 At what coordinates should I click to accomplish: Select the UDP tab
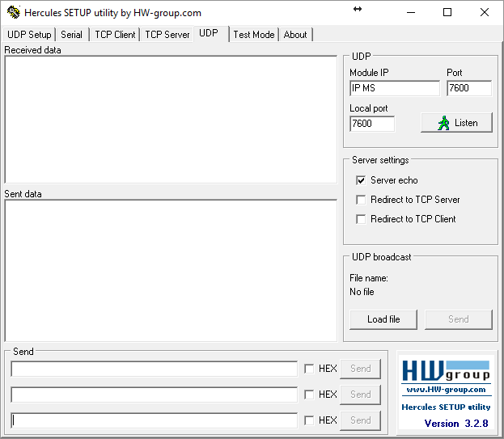click(x=211, y=33)
